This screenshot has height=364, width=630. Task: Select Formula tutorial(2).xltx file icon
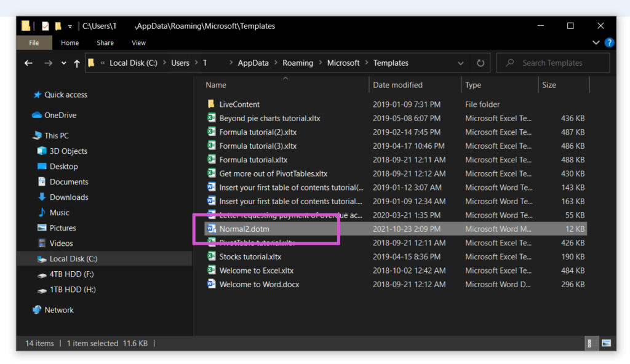click(x=211, y=132)
